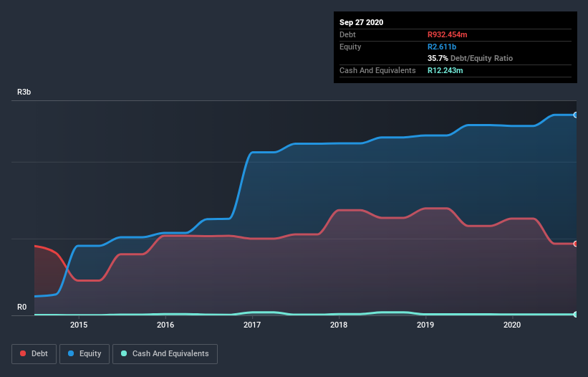Select the 2019 x-axis label

point(425,325)
